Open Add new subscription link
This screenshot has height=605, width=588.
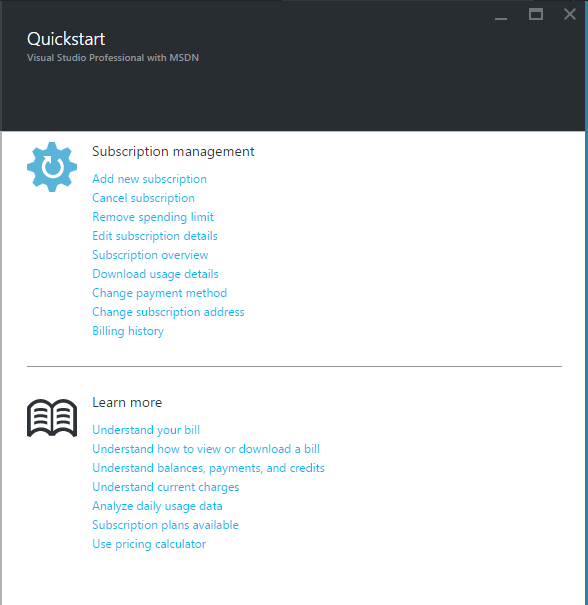click(x=149, y=179)
